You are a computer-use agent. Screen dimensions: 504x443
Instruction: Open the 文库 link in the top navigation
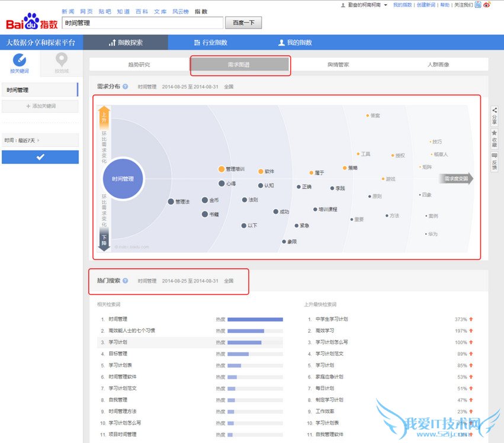(x=160, y=12)
